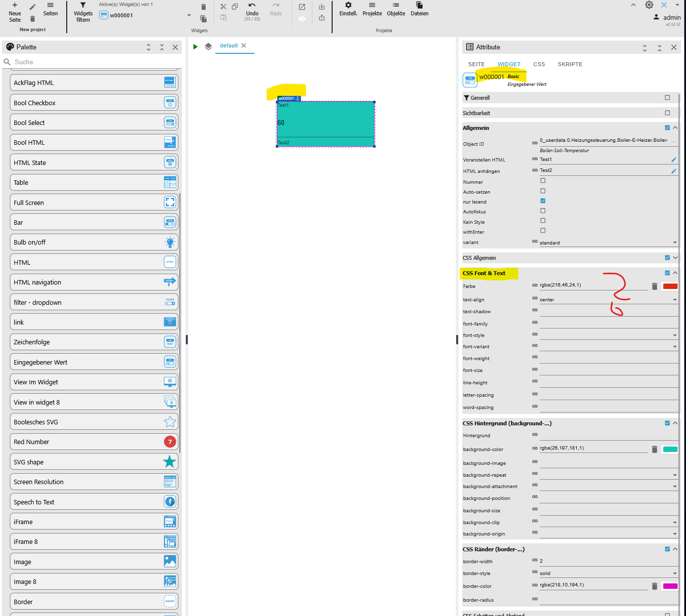The image size is (686, 616).
Task: Open Einstell. settings
Action: point(348,9)
